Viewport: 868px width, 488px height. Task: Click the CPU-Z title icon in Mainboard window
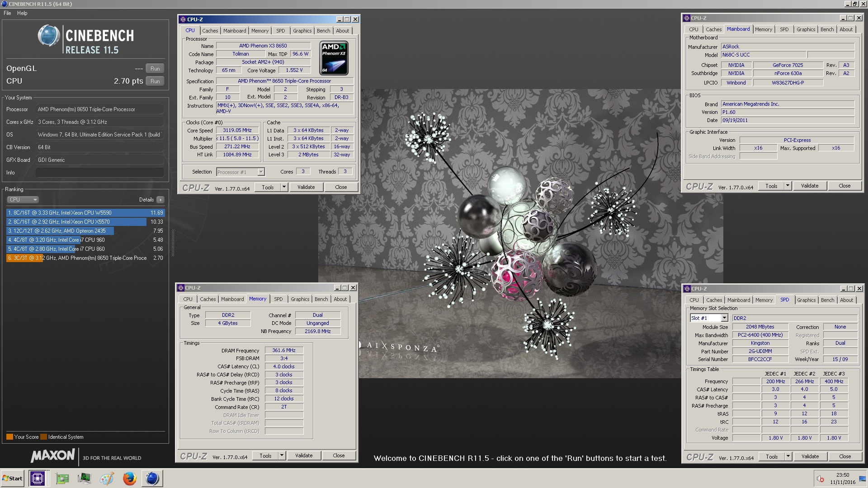[687, 18]
